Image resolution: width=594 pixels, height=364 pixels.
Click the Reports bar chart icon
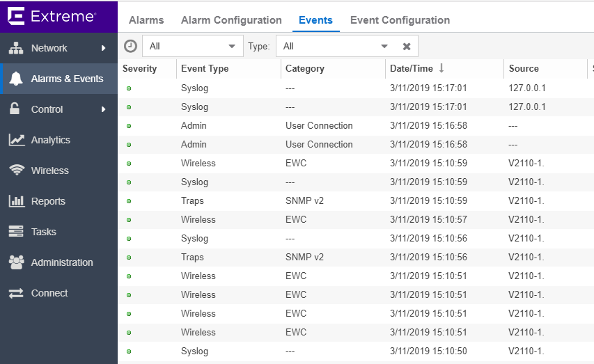(16, 201)
